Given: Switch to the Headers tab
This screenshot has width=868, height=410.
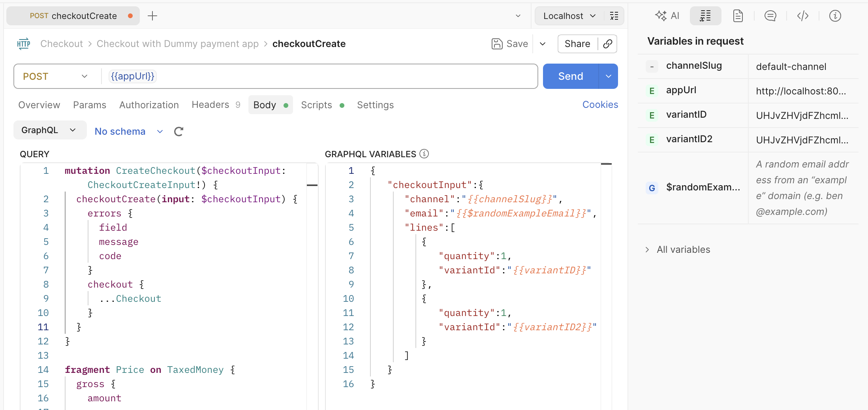Looking at the screenshot, I should pos(210,105).
